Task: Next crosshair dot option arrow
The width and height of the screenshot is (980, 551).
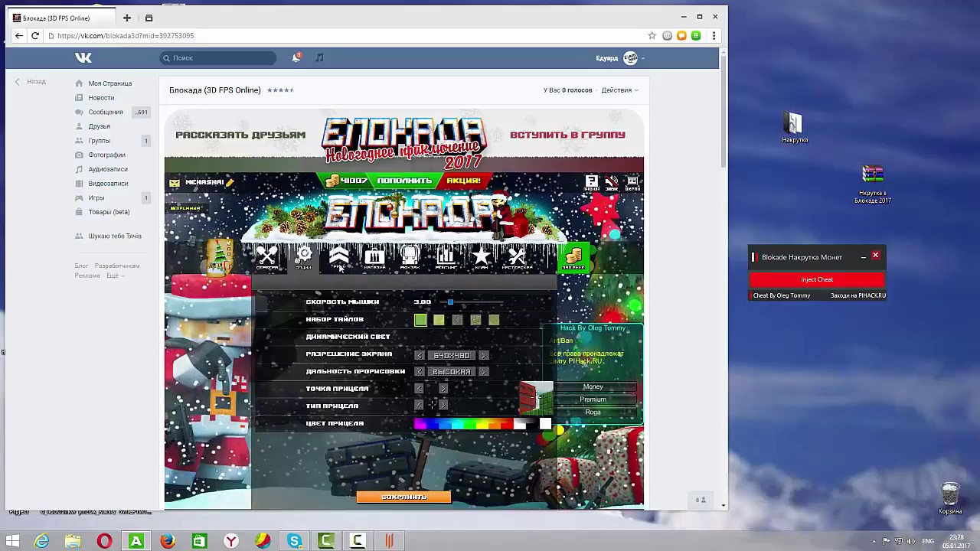Action: pos(443,389)
